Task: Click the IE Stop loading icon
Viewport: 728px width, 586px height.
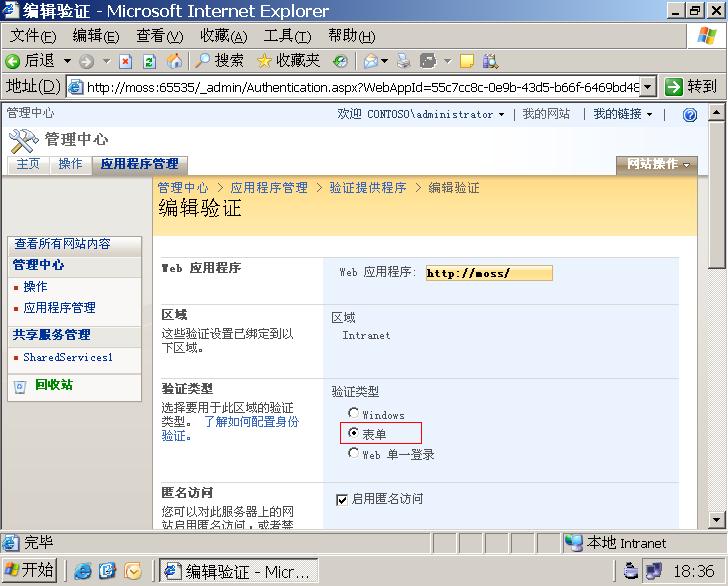Action: click(x=125, y=61)
